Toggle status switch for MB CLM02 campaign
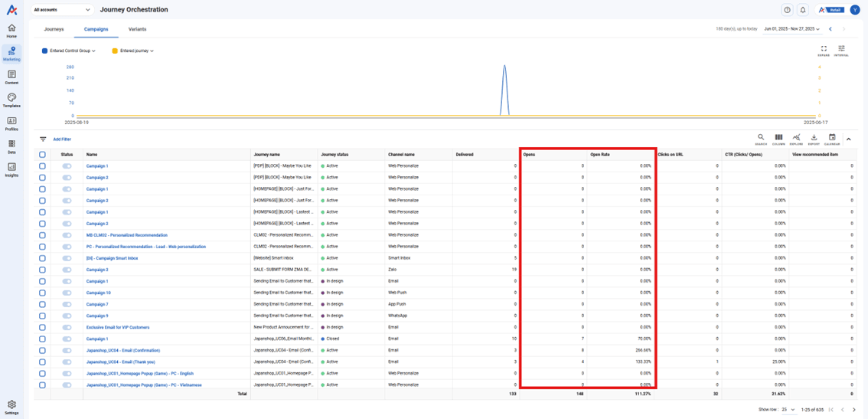 coord(67,235)
